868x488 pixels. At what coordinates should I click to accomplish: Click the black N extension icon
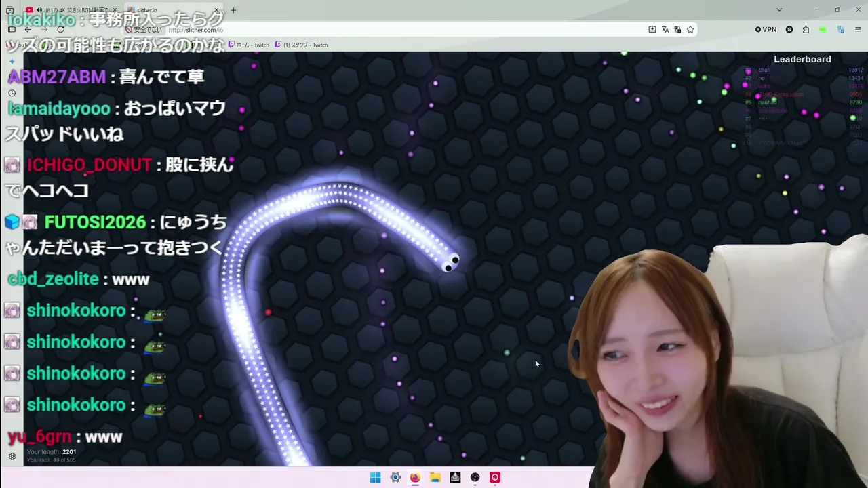[789, 30]
